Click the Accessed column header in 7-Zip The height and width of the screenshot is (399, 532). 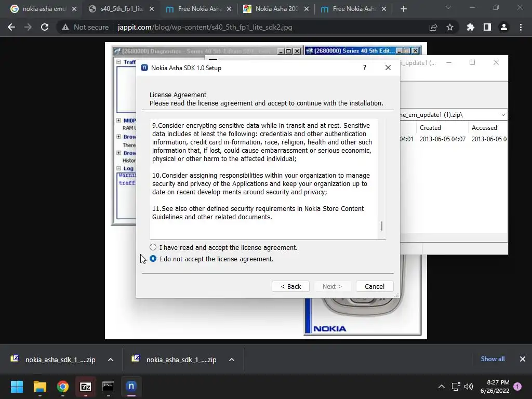(x=487, y=128)
